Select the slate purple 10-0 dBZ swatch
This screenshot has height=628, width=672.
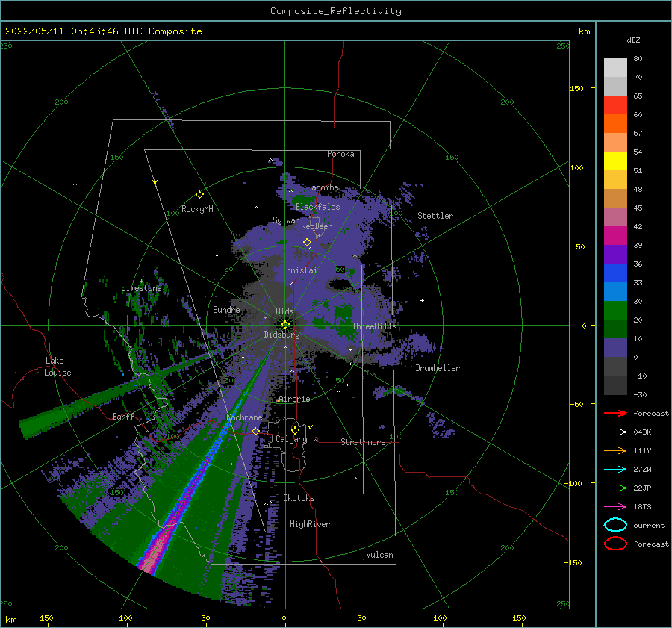(615, 348)
